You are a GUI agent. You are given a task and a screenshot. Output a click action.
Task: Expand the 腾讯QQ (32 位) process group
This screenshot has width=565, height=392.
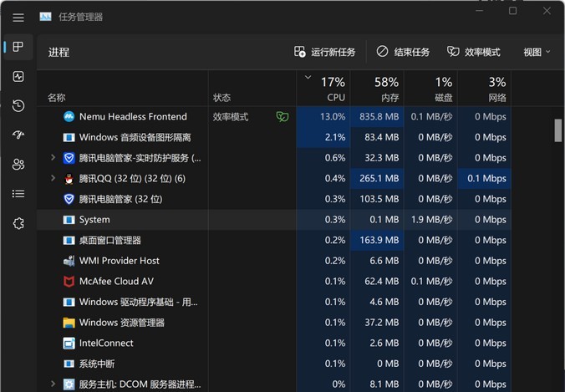click(53, 178)
